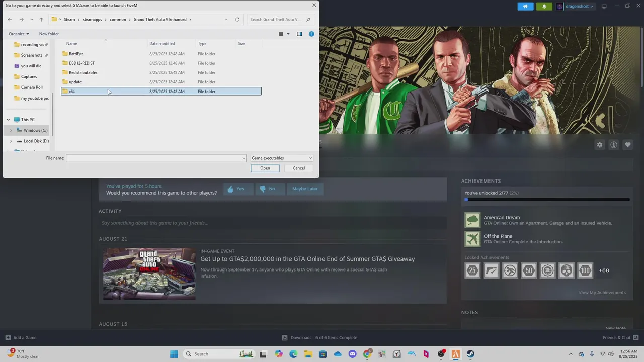Open the Organize menu

19,34
